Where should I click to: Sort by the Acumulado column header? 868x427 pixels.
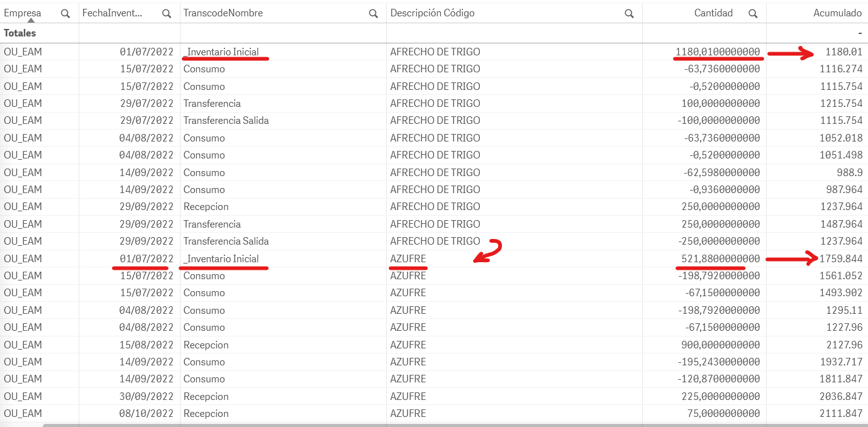[836, 13]
